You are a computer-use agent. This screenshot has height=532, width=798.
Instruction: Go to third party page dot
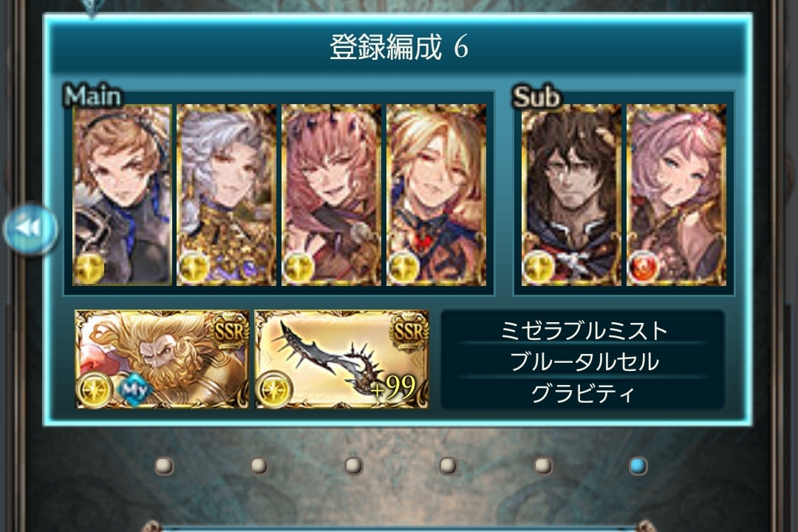coord(354,465)
